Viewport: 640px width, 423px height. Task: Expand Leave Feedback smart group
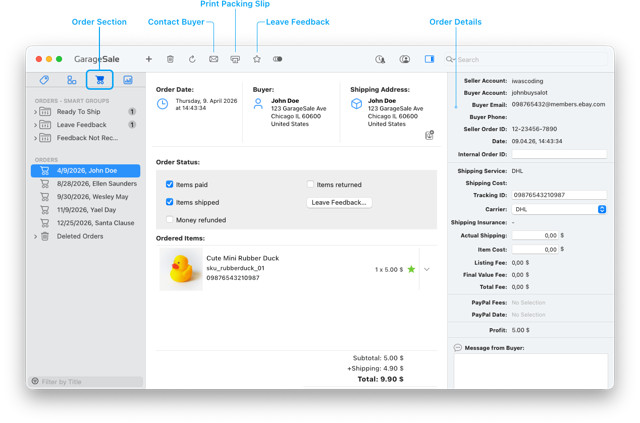[36, 125]
